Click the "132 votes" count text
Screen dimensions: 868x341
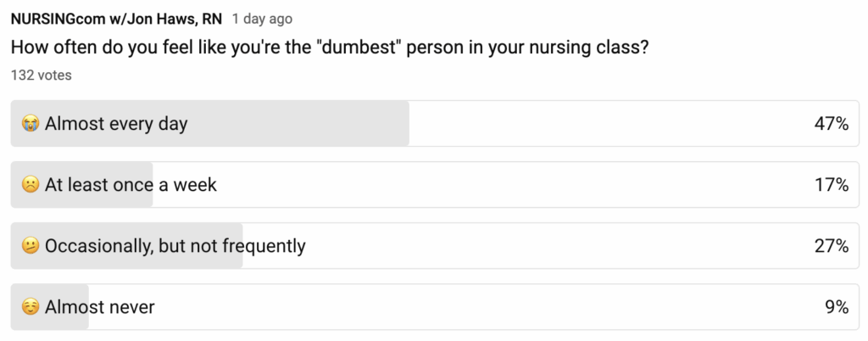click(x=41, y=75)
